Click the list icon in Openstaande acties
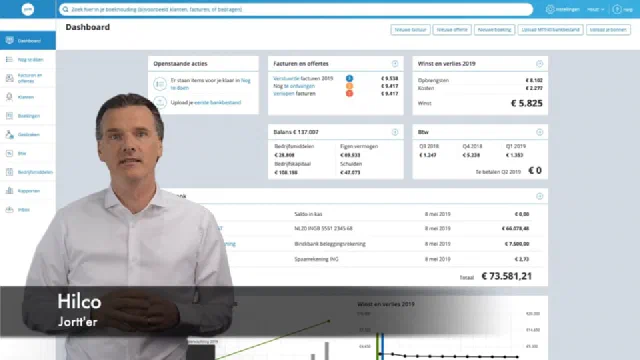Image resolution: width=640 pixels, height=360 pixels. 160,84
